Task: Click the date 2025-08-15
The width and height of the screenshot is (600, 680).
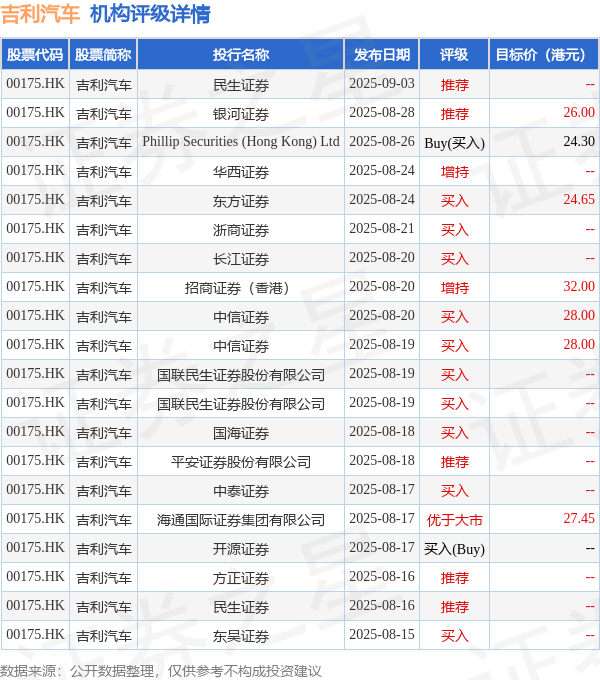Action: pyautogui.click(x=382, y=634)
